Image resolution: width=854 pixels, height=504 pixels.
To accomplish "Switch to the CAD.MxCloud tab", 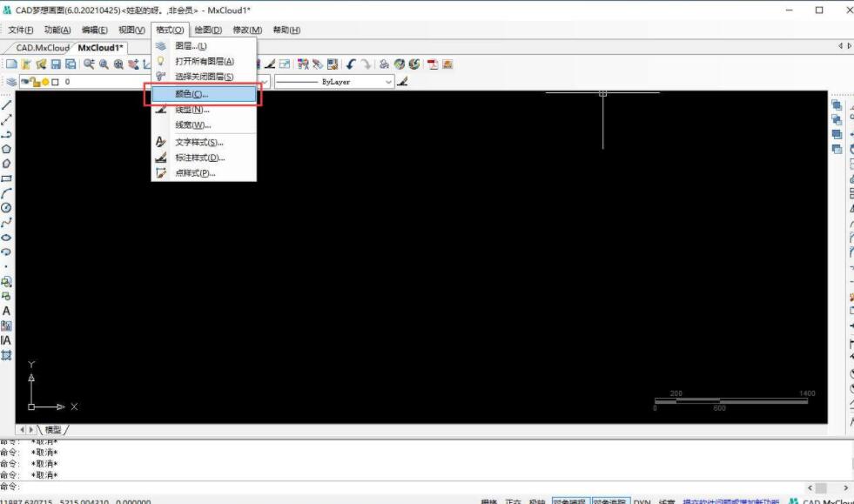I will tap(42, 48).
